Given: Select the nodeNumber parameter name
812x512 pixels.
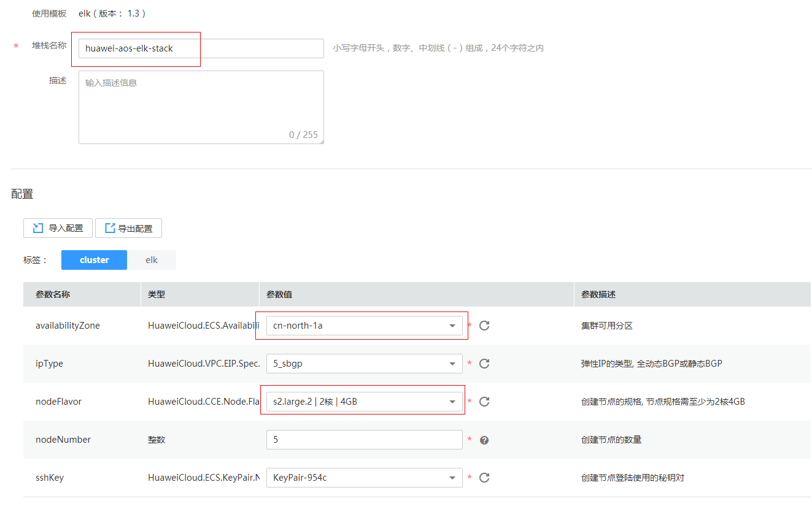Looking at the screenshot, I should pos(63,440).
